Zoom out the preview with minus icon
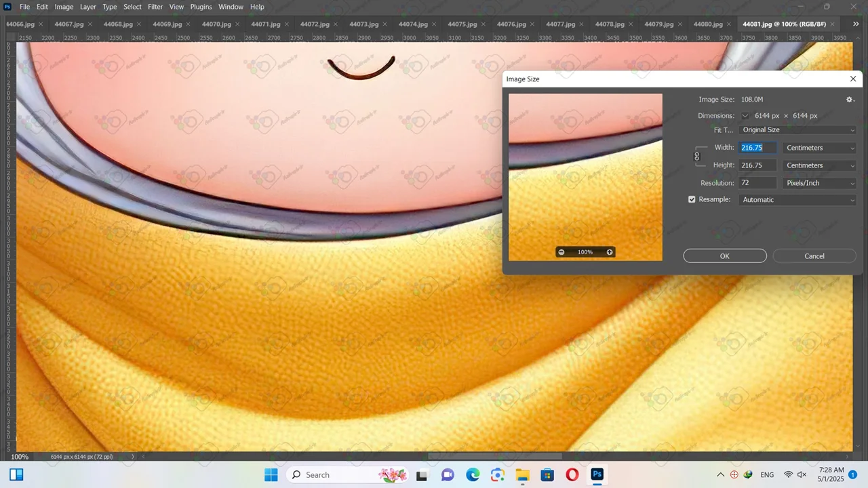Screen dimensions: 868x488 561,252
